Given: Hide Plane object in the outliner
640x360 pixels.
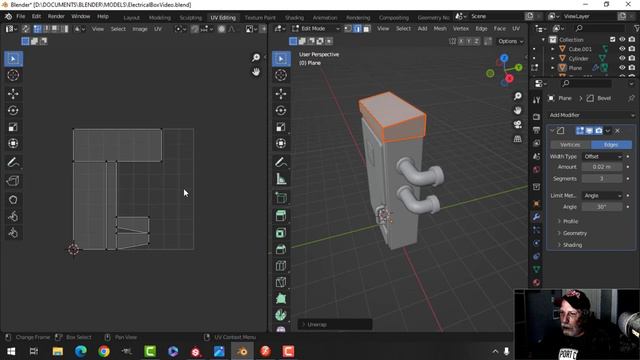Looking at the screenshot, I should coord(622,68).
